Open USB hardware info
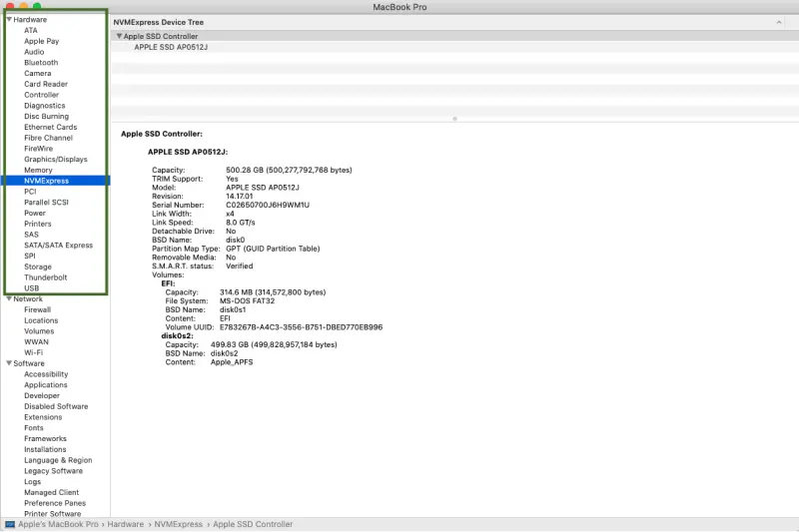The height and width of the screenshot is (532, 799). pyautogui.click(x=32, y=288)
